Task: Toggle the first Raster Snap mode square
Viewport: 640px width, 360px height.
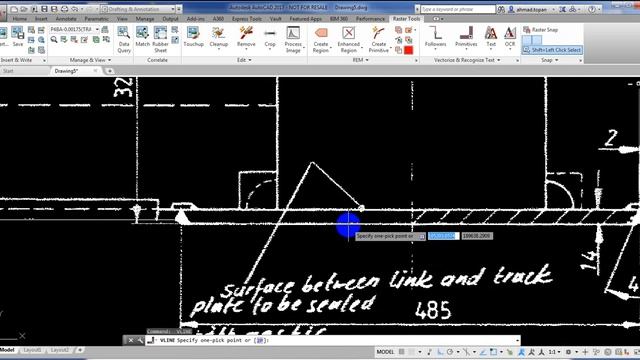Action: tap(527, 40)
